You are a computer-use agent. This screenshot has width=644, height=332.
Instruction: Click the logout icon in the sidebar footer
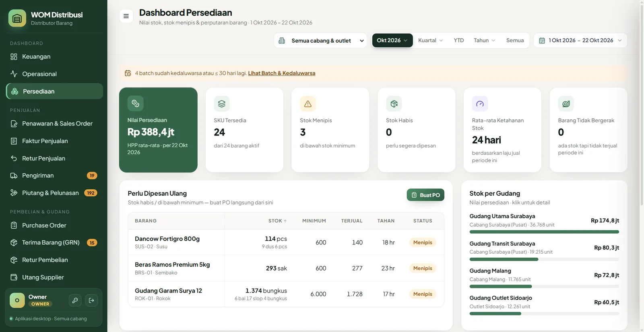click(91, 300)
